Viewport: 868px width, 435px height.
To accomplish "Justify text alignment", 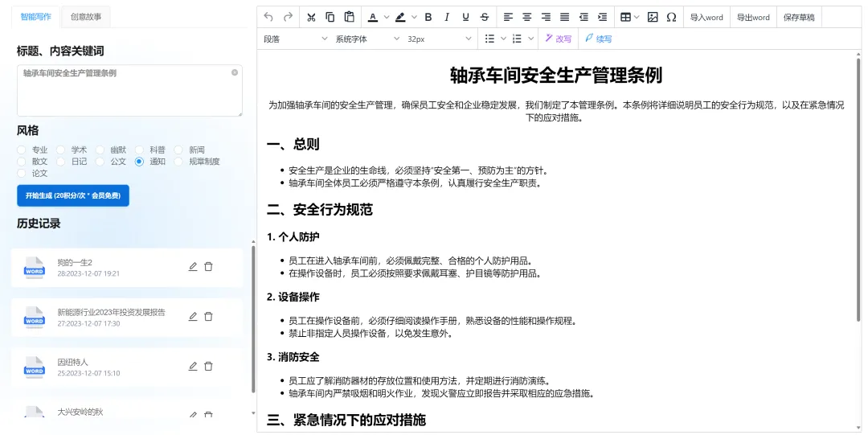I will pyautogui.click(x=565, y=17).
